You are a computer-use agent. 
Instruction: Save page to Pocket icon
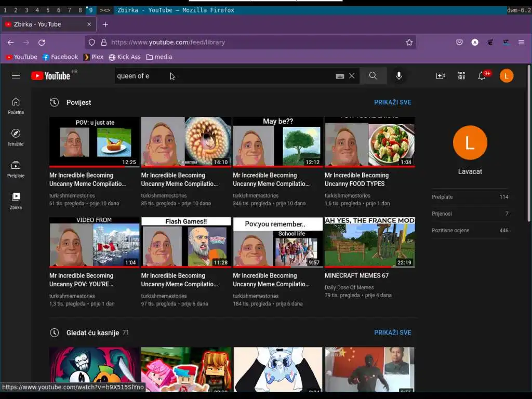[x=459, y=43]
